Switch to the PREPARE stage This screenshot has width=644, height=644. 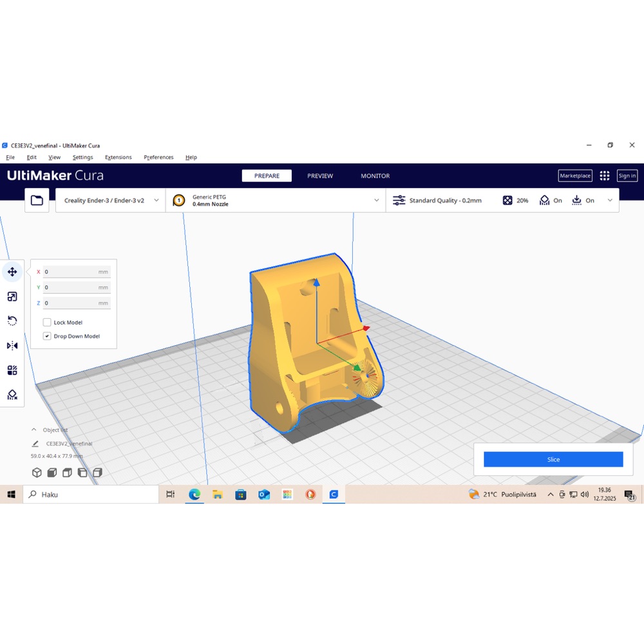tap(267, 176)
